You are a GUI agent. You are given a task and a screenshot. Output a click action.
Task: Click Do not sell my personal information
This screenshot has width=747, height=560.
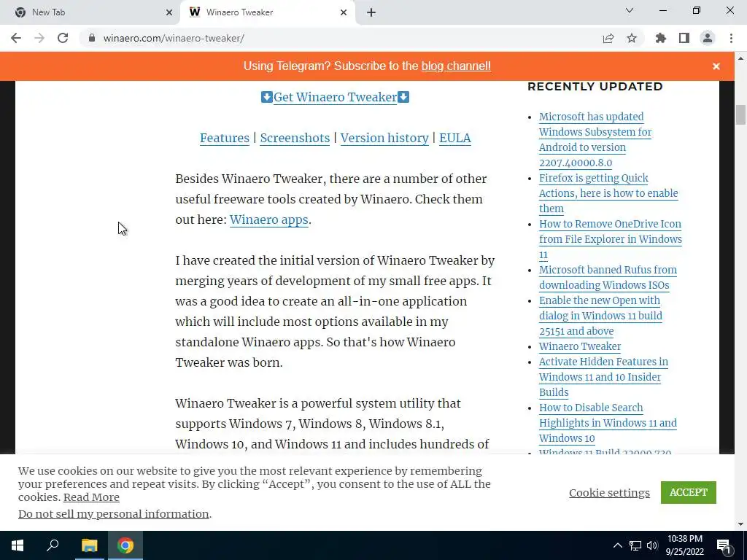click(x=113, y=514)
